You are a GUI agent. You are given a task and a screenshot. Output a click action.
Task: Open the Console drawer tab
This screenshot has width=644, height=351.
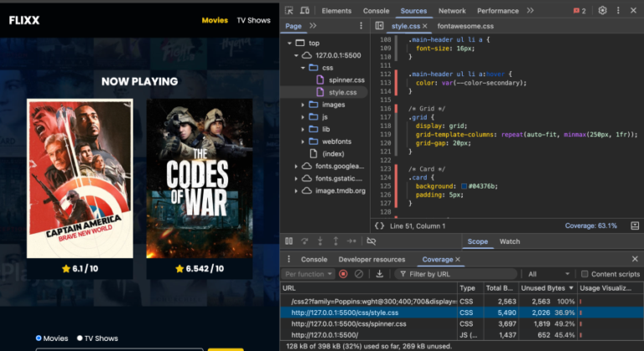pyautogui.click(x=314, y=260)
